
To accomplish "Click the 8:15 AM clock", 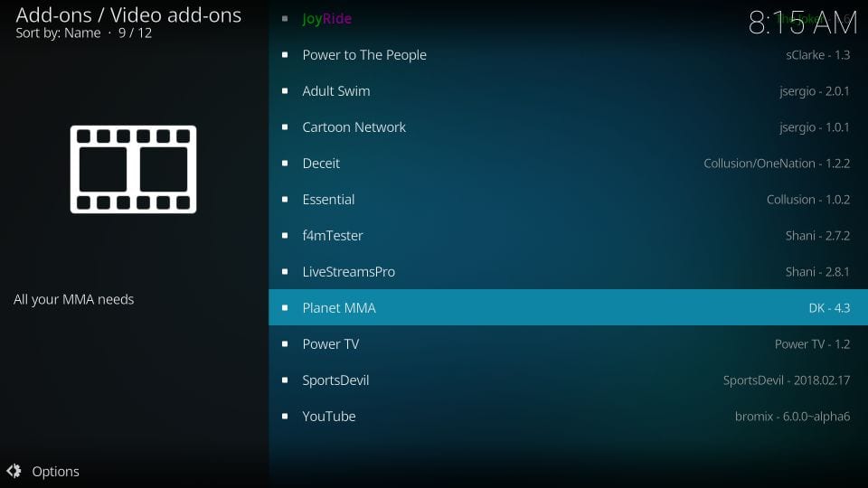I will [803, 23].
